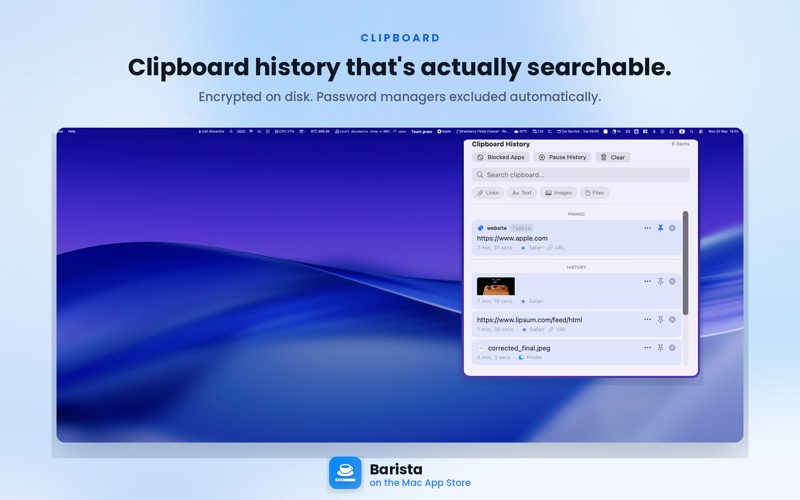
Task: Pin the lipsum.com URL item
Action: [660, 319]
